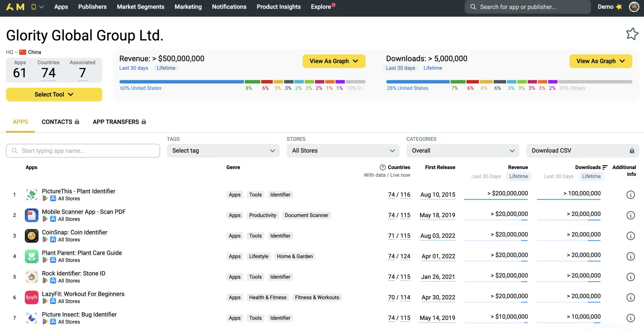
Task: Set Downloads column to Last 30 Days
Action: click(559, 176)
